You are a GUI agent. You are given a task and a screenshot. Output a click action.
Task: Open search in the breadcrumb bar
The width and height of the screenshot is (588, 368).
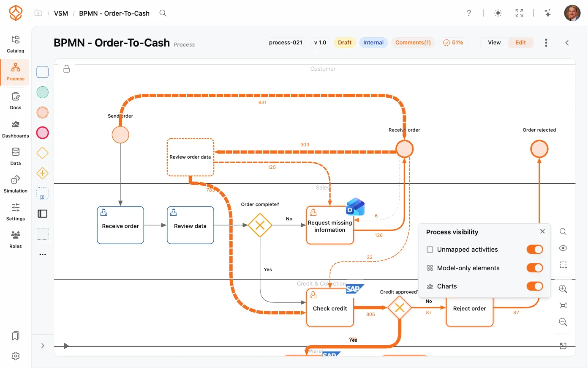point(163,13)
